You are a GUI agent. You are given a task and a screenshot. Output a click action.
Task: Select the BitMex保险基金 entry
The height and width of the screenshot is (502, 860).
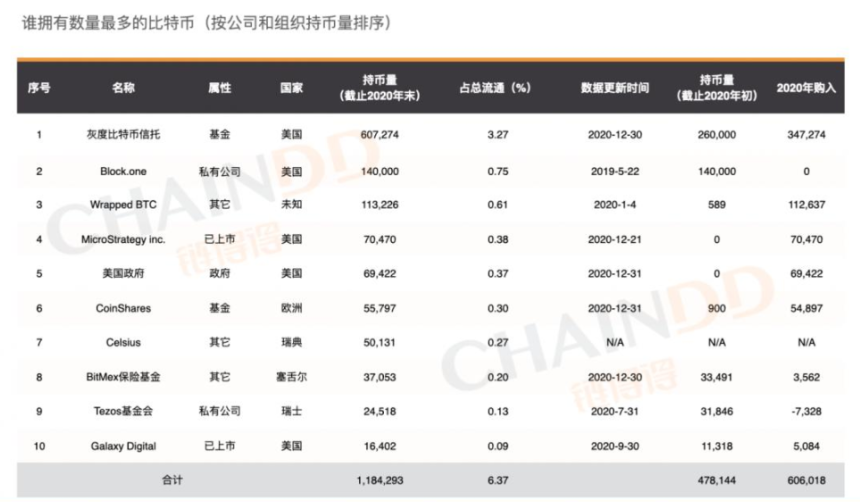(x=124, y=377)
